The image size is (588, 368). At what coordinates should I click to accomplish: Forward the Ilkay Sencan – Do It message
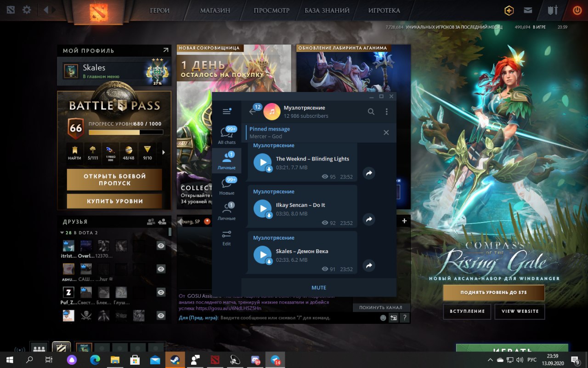coord(368,219)
